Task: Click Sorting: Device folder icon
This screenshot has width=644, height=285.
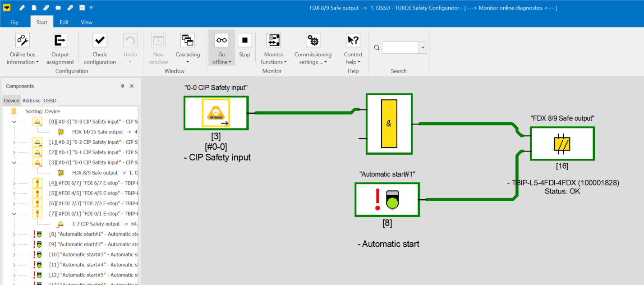Action: (14, 111)
